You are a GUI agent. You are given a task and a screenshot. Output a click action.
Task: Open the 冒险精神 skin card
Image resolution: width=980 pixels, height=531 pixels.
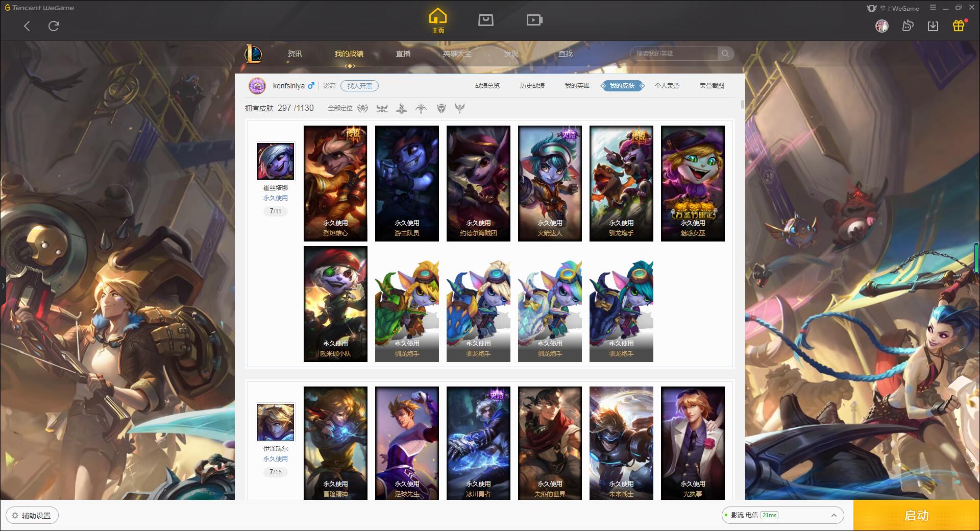335,443
